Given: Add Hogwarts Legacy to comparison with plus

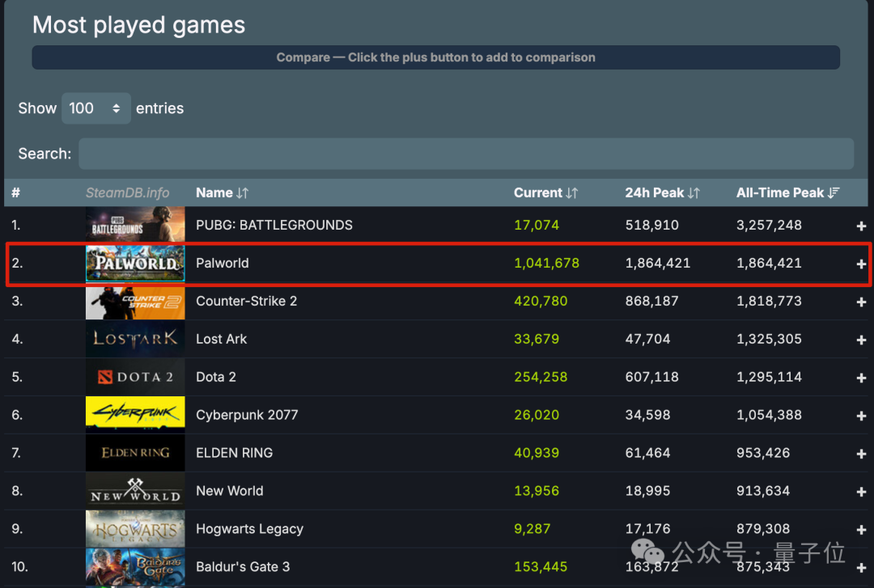Looking at the screenshot, I should (861, 530).
